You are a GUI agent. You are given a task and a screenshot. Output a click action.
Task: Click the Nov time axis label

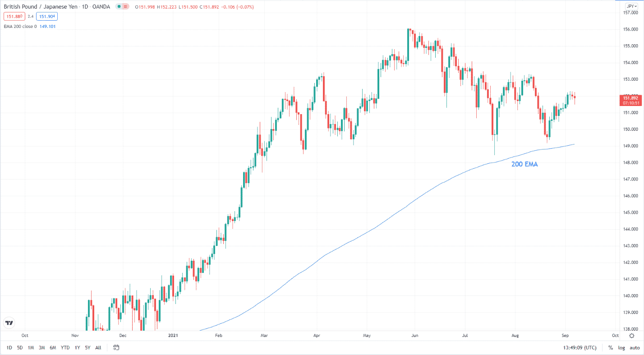tap(75, 336)
